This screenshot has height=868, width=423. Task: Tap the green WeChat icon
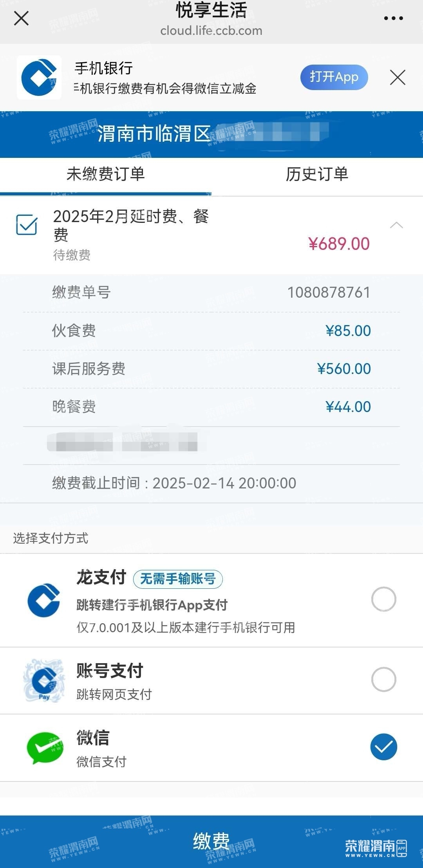click(x=45, y=747)
